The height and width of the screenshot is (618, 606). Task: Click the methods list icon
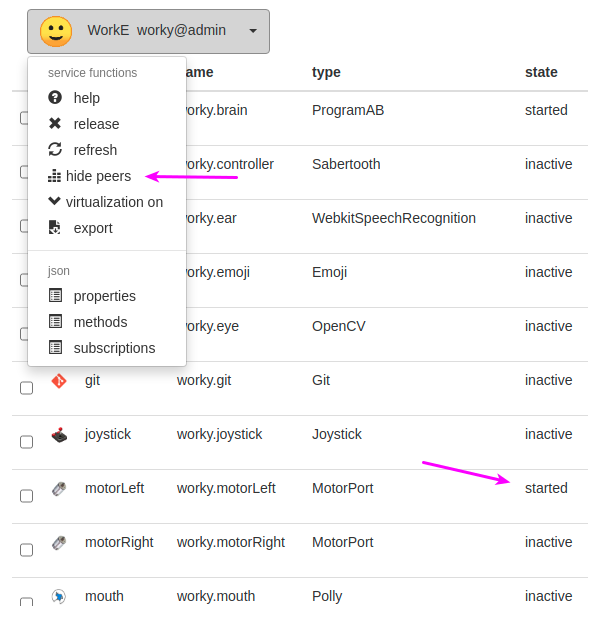pyautogui.click(x=55, y=321)
